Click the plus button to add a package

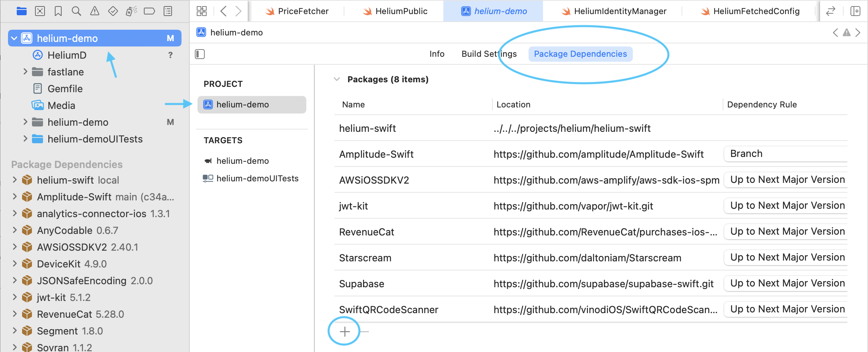pyautogui.click(x=345, y=331)
